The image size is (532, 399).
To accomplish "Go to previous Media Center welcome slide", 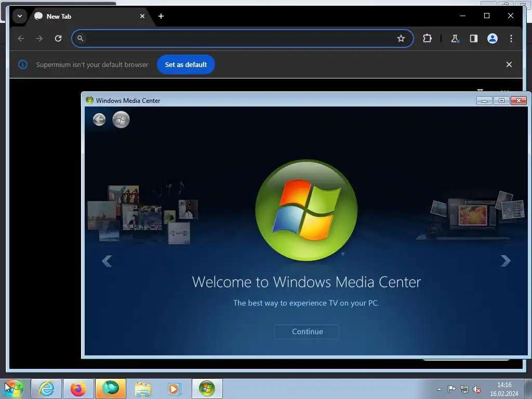I will pyautogui.click(x=107, y=261).
